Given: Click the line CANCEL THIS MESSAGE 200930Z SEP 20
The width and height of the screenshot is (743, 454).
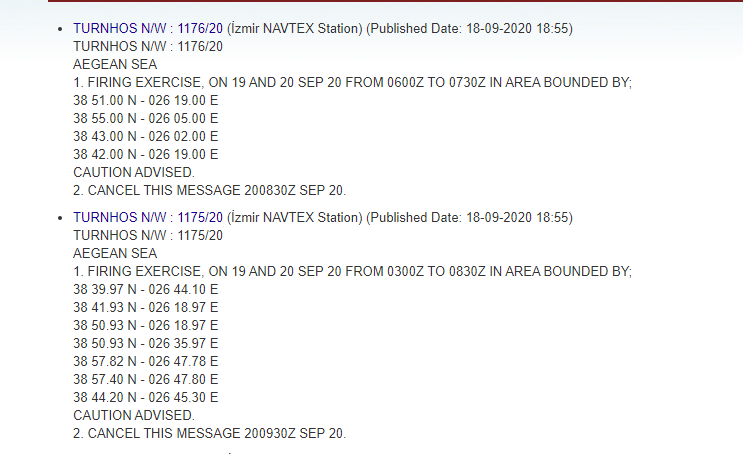Looking at the screenshot, I should click(209, 434).
